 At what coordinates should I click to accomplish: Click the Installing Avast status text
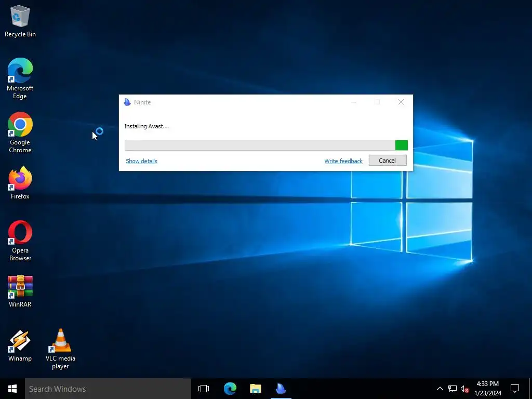146,126
